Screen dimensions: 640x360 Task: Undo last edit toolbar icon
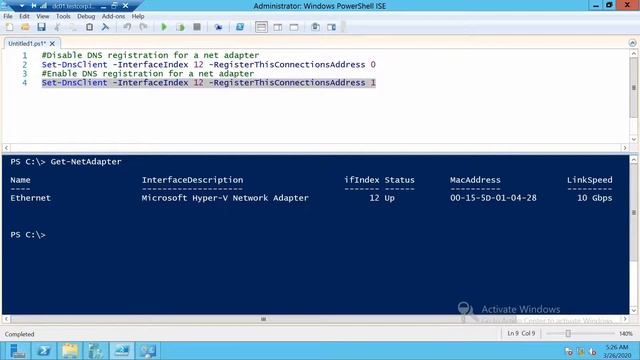[127, 27]
